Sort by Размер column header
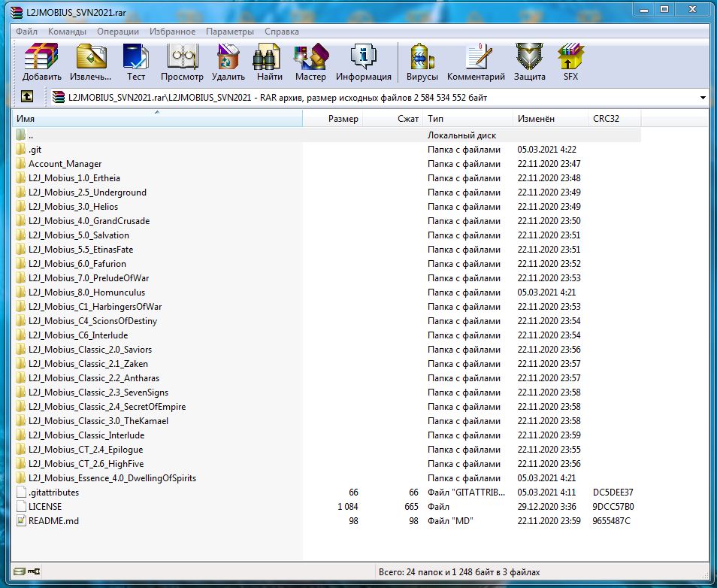Viewport: 717px width, 588px height. pos(333,119)
